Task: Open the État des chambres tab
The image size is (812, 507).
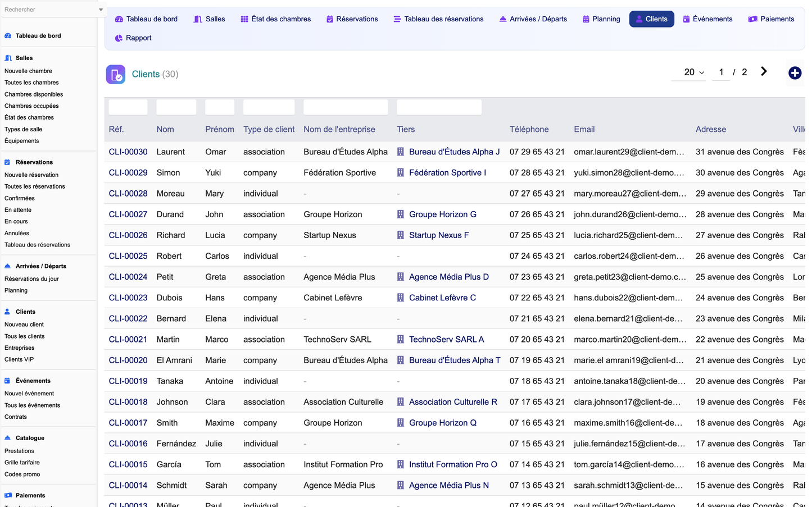Action: point(275,19)
